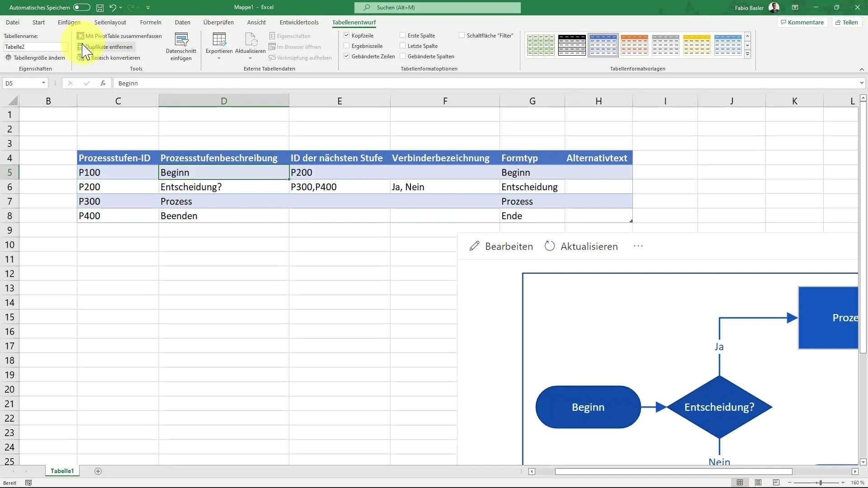Expand the formula bar

tap(862, 83)
